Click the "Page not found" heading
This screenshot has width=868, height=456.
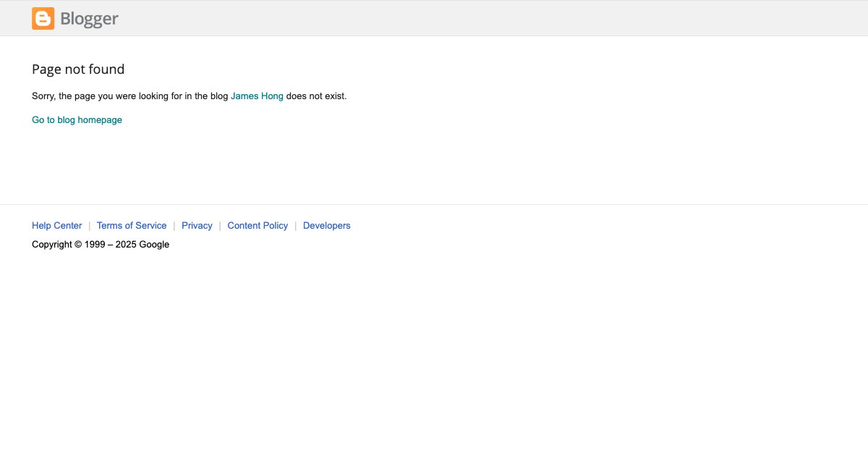pos(78,69)
